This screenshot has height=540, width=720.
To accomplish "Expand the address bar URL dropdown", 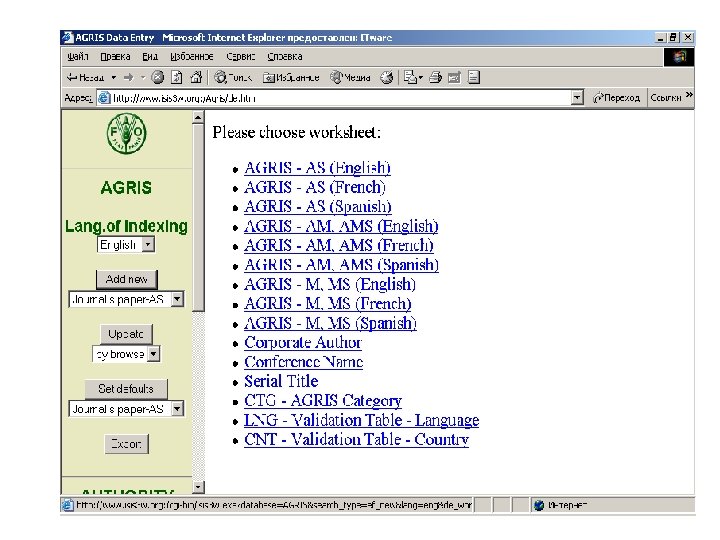I will pos(577,97).
